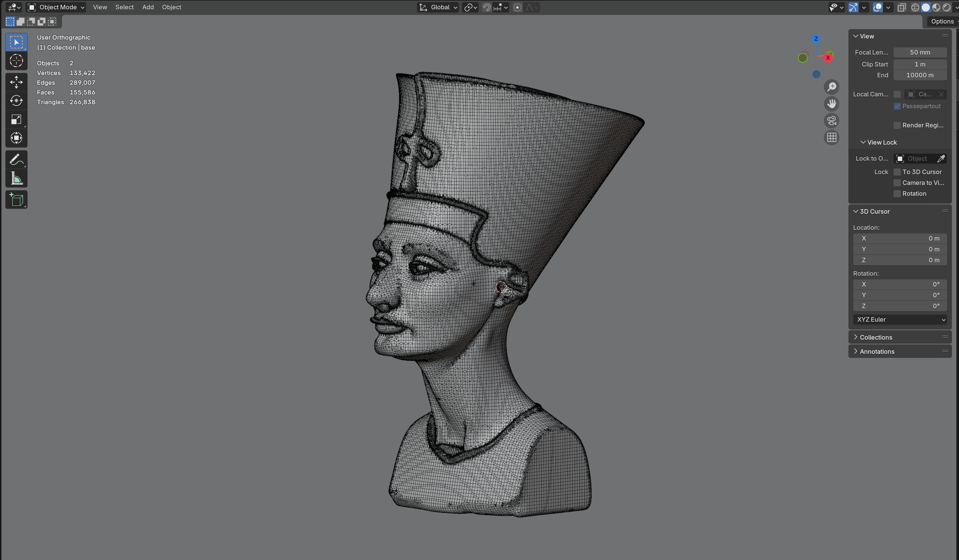Click the Cursor tool icon

pyautogui.click(x=16, y=61)
